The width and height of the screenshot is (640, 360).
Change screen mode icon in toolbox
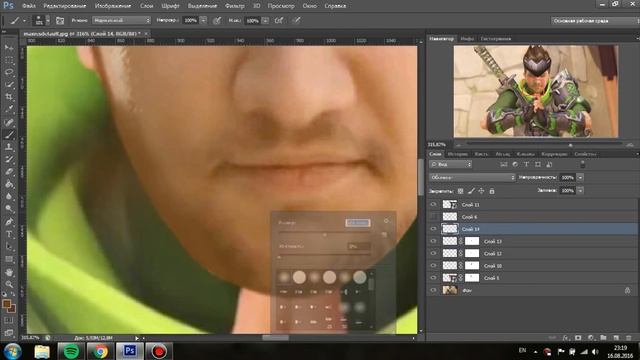point(9,332)
